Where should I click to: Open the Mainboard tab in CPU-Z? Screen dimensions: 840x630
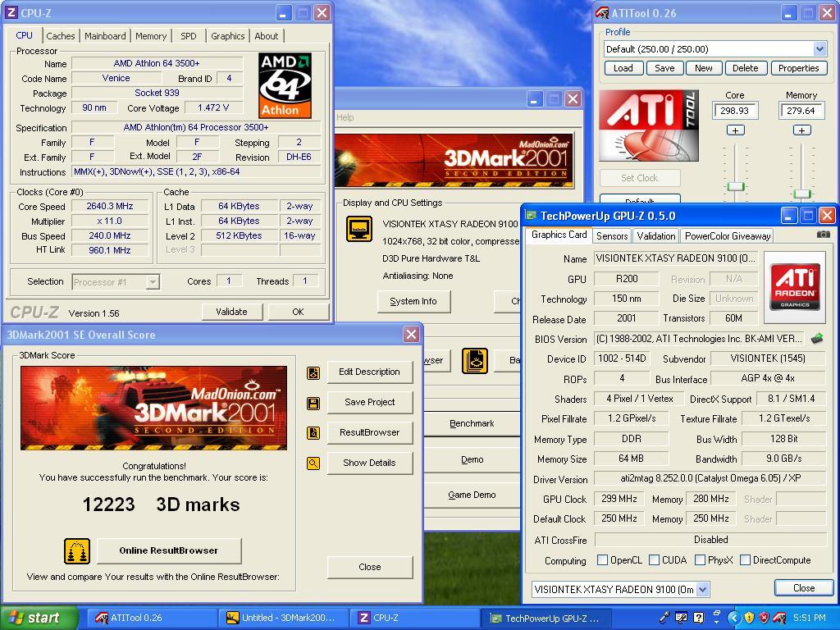click(105, 36)
